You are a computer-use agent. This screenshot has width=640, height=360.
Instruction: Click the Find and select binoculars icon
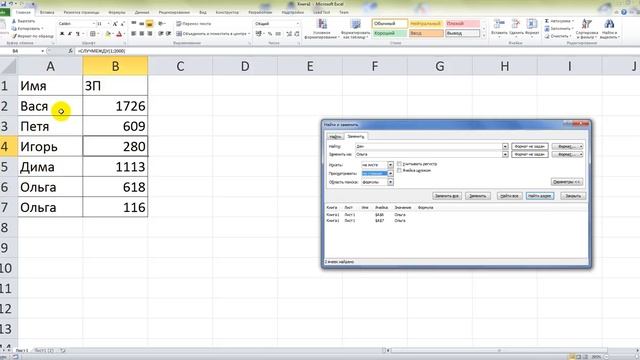pyautogui.click(x=609, y=24)
